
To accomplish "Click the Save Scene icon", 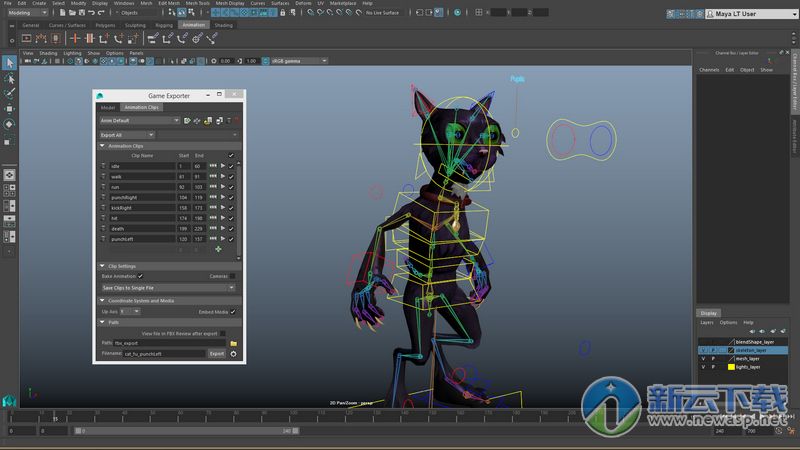I will tap(82, 12).
